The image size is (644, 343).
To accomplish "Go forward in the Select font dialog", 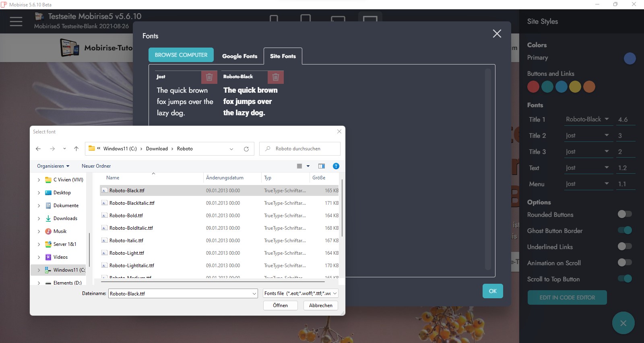I will tap(52, 149).
